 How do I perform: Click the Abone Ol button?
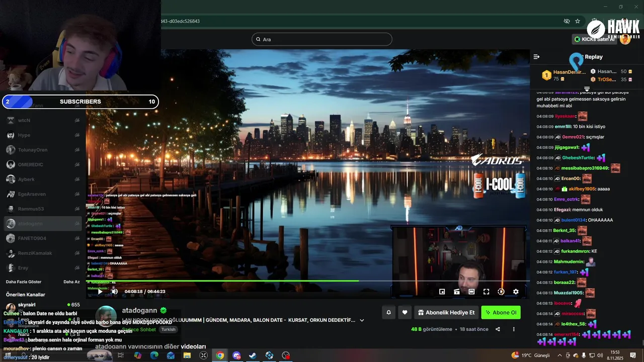point(501,312)
